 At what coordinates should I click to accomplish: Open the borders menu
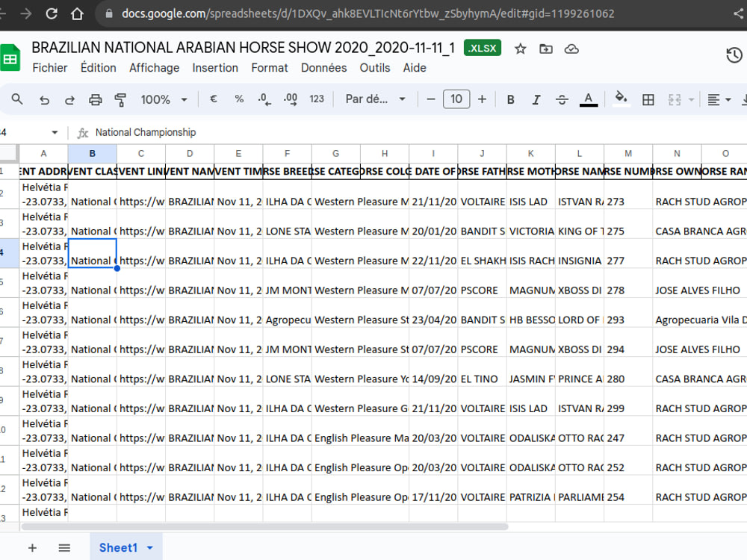[648, 99]
